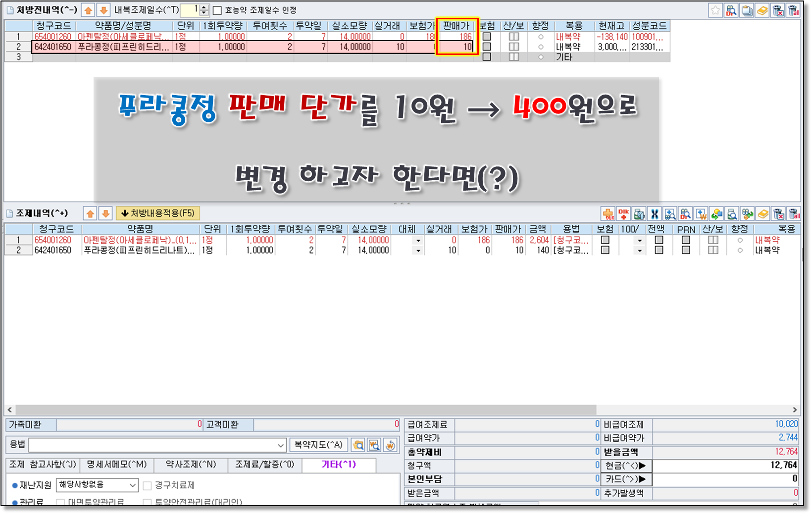Check 보험 box for 푸라콩정 in 조제내역
The height and width of the screenshot is (514, 812).
[x=605, y=250]
